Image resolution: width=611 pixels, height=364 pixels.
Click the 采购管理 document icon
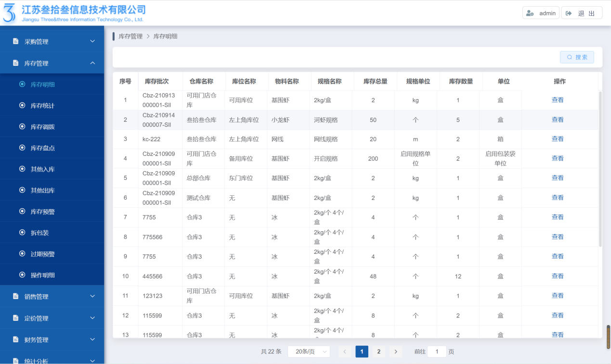(x=15, y=41)
